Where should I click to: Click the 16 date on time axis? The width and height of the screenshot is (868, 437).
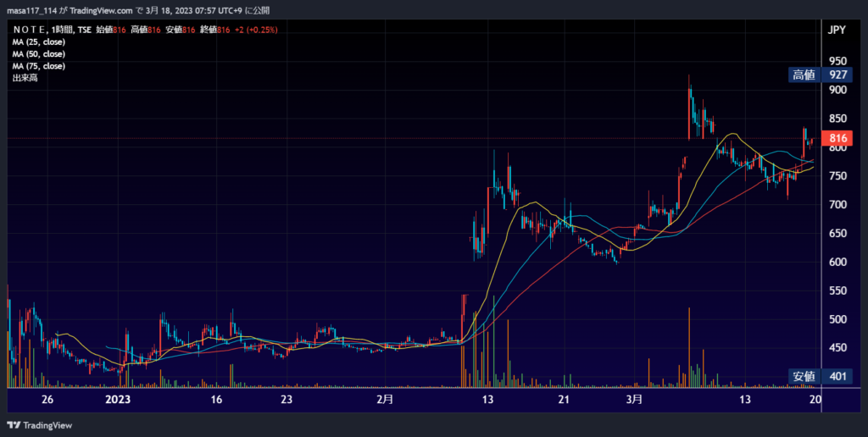pyautogui.click(x=216, y=400)
